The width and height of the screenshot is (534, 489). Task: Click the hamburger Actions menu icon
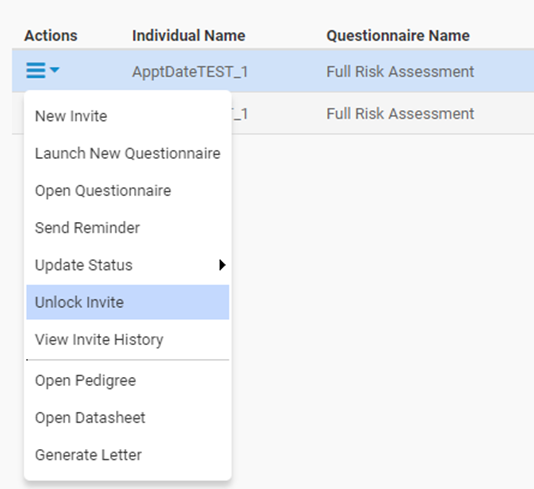(36, 70)
